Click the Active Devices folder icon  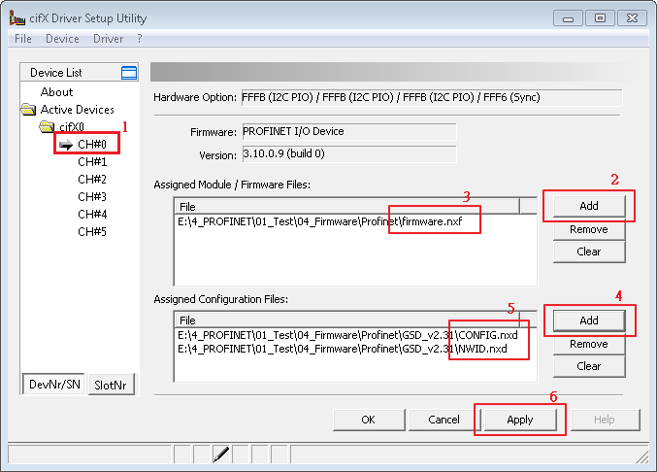point(28,110)
